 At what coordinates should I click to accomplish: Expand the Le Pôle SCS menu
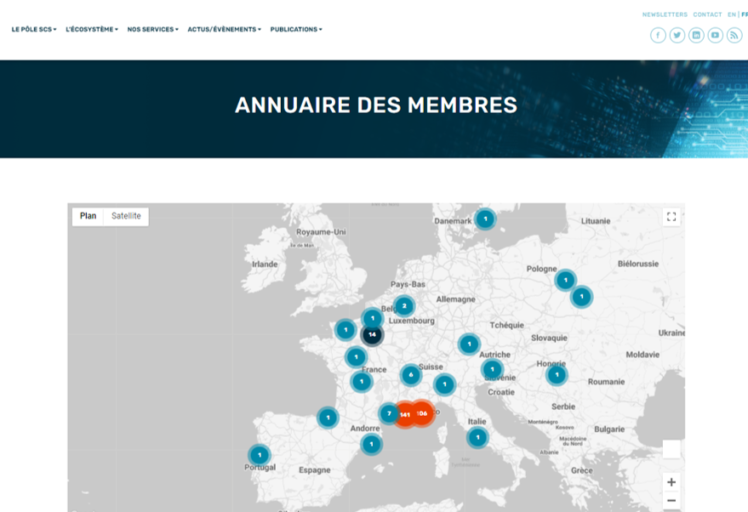[x=34, y=29]
